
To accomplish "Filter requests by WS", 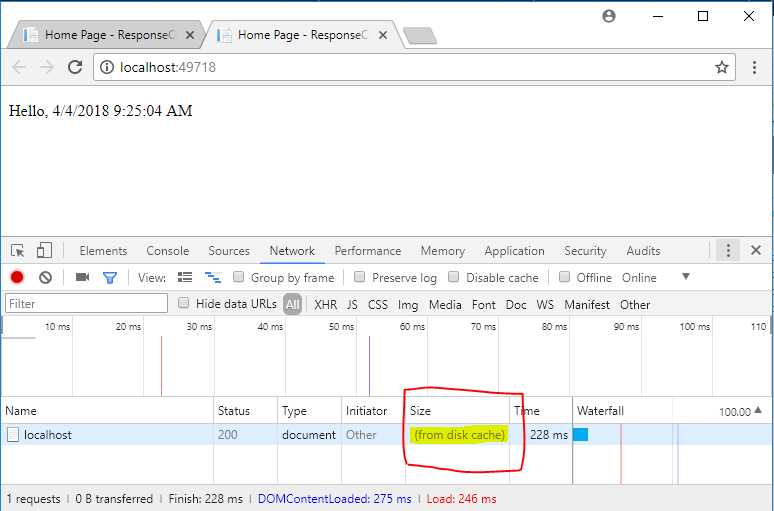I will click(x=545, y=305).
